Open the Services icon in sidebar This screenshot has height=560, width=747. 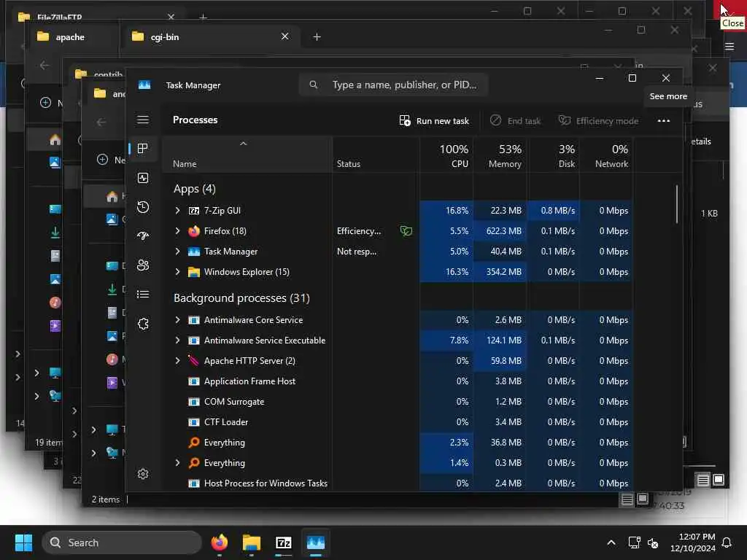point(143,324)
